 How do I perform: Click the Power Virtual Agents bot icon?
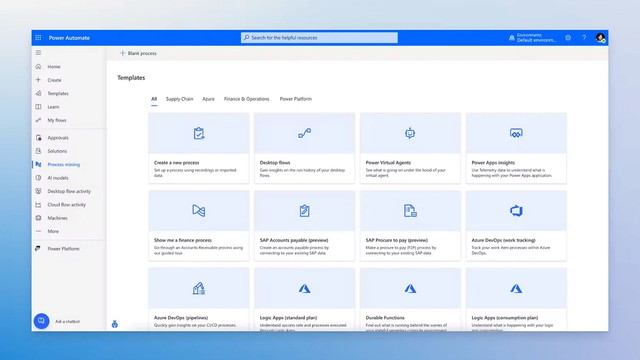click(410, 133)
